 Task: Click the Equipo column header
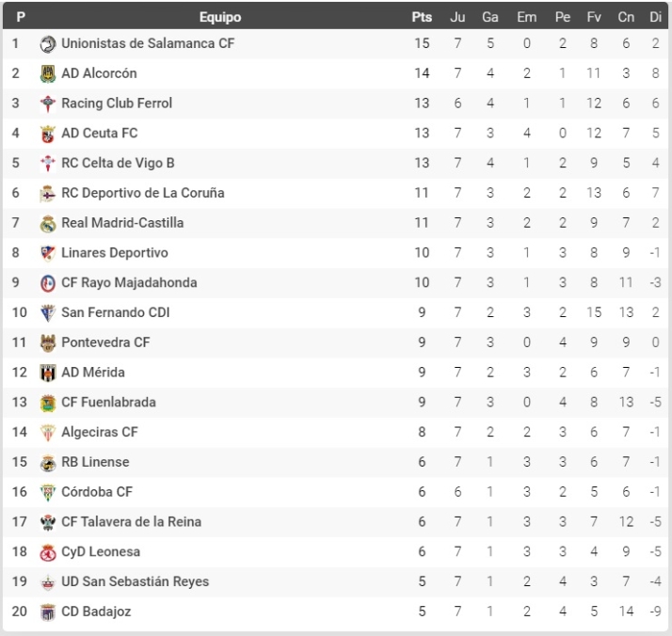click(x=220, y=17)
